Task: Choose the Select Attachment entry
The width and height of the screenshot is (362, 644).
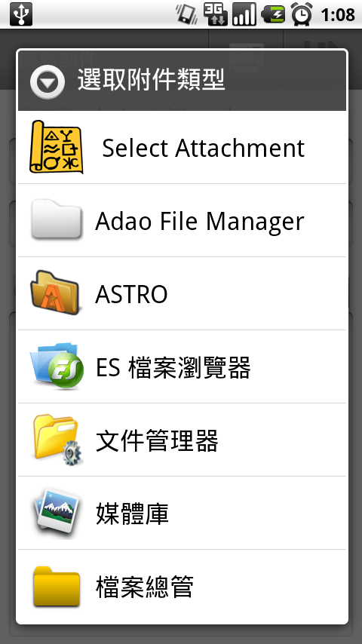Action: [x=182, y=148]
